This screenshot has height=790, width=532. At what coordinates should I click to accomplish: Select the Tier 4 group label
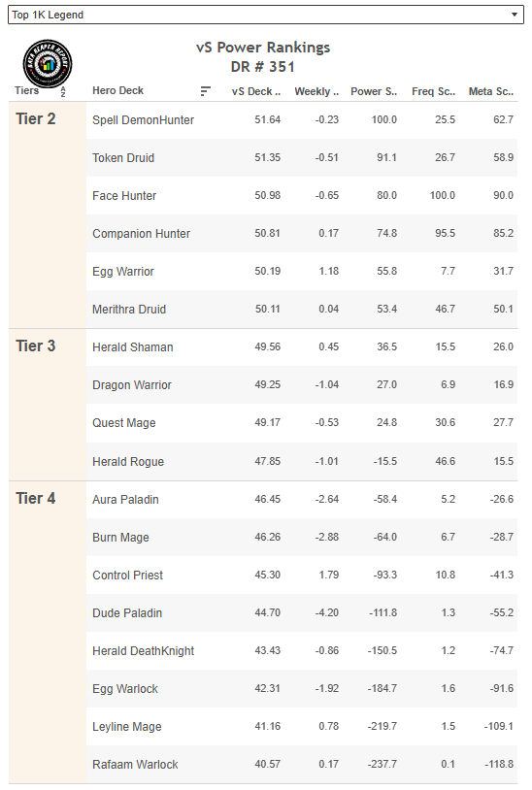(x=35, y=498)
